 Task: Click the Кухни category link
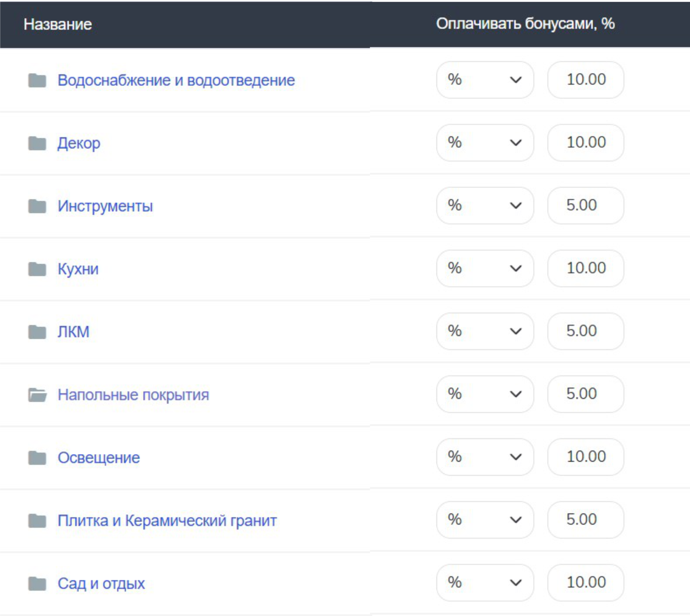point(78,269)
